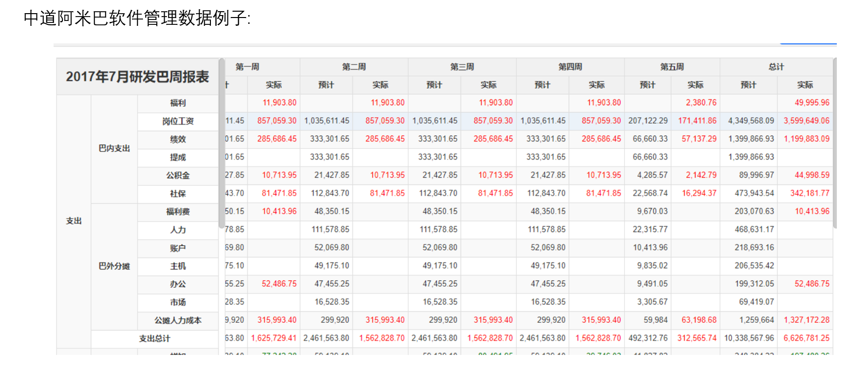The height and width of the screenshot is (390, 868).
Task: Click the 巴内支出 group label
Action: point(114,149)
